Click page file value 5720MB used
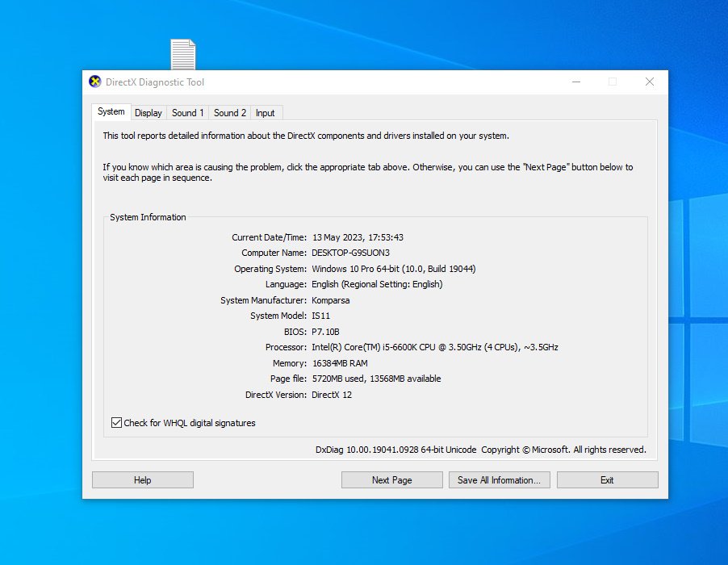The image size is (728, 565). [x=377, y=379]
